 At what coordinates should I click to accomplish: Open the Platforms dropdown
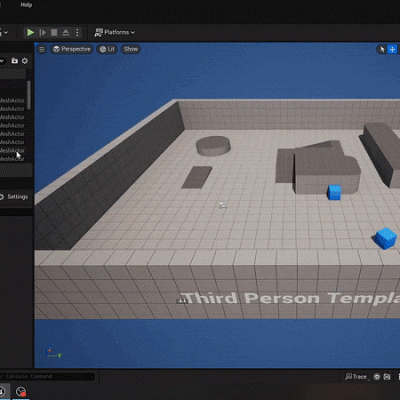115,32
